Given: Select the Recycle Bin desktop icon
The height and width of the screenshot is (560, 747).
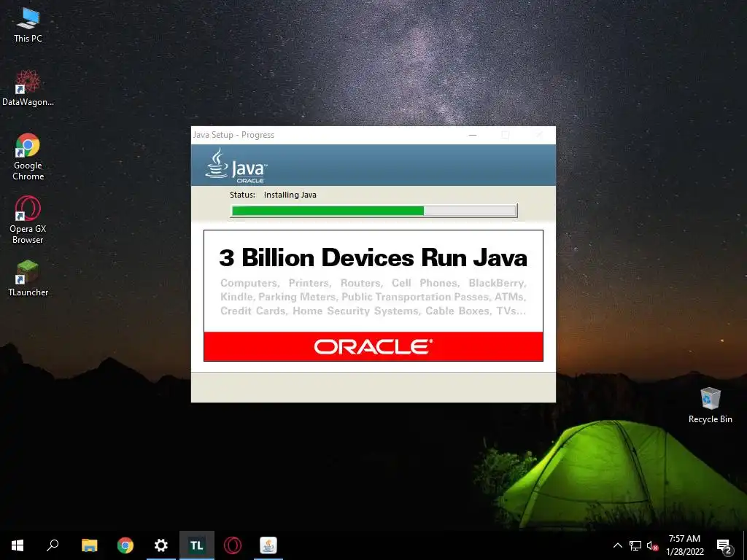Looking at the screenshot, I should point(710,405).
